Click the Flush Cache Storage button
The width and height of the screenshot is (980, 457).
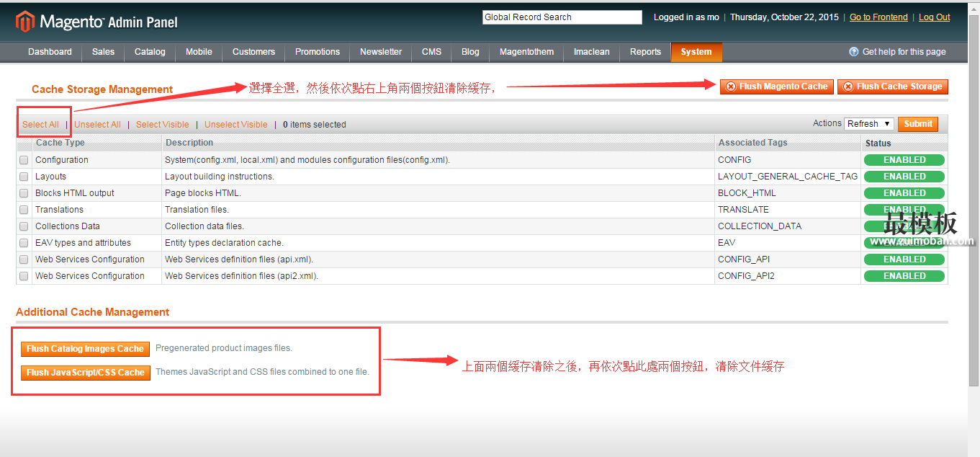click(893, 86)
